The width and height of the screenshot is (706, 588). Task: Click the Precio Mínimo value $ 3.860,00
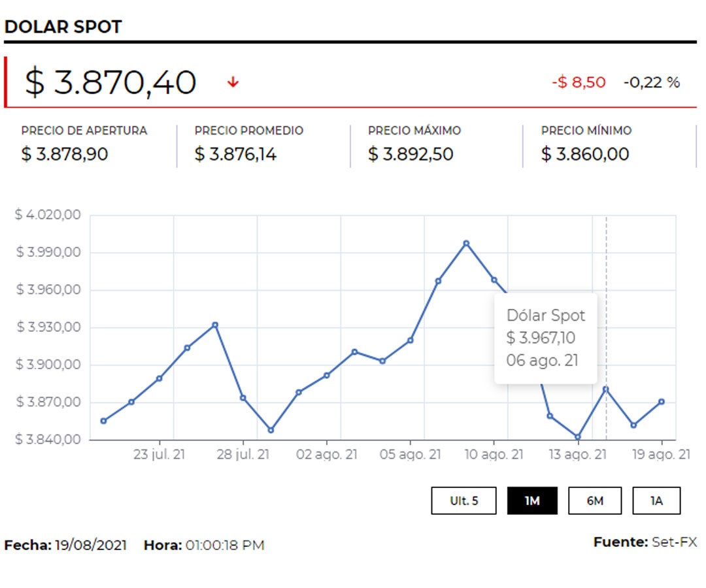[585, 155]
